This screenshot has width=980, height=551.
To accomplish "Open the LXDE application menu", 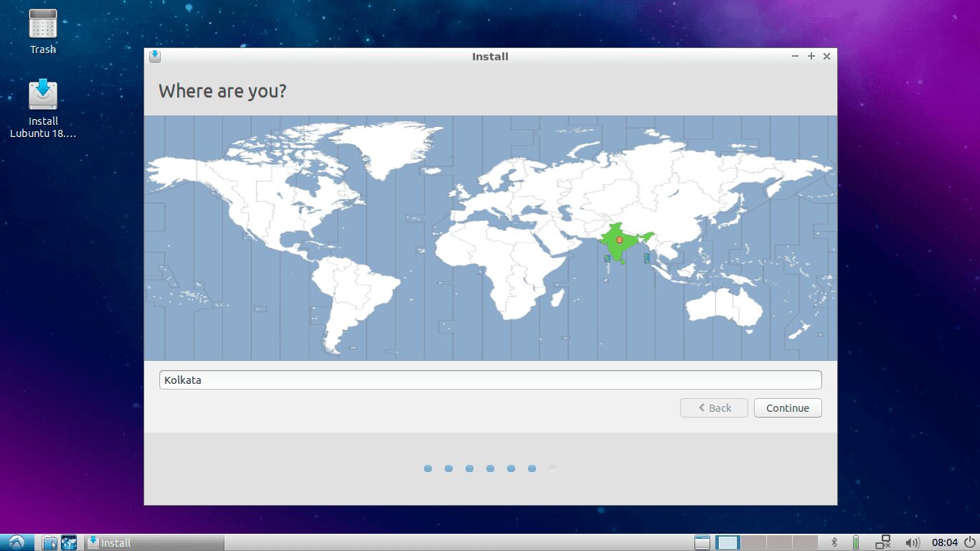I will click(x=14, y=542).
